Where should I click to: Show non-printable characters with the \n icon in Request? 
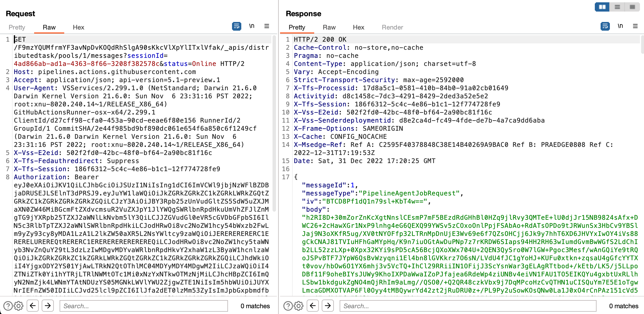[x=252, y=26]
